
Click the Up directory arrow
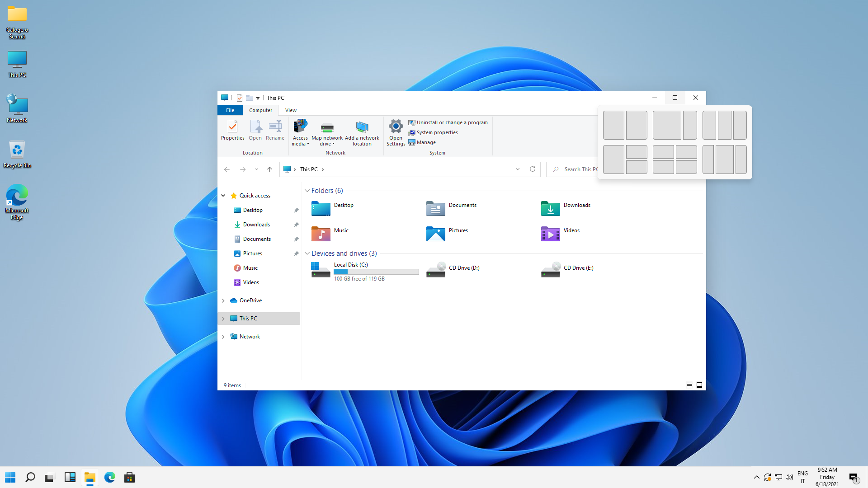pyautogui.click(x=269, y=169)
